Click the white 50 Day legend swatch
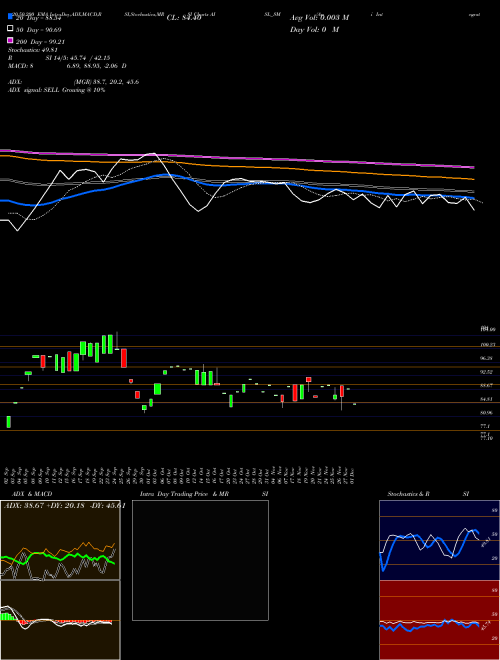Image resolution: width=500 pixels, height=660 pixels. pos(10,29)
